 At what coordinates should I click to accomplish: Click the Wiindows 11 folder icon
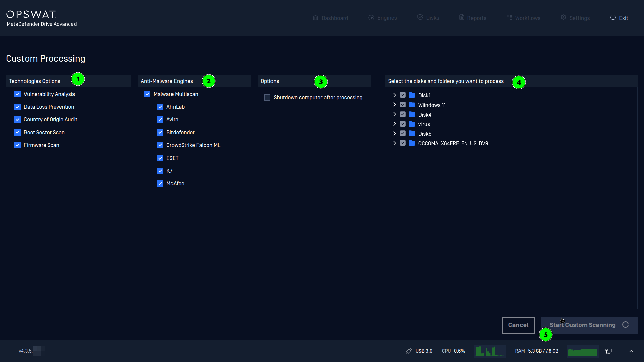[412, 105]
